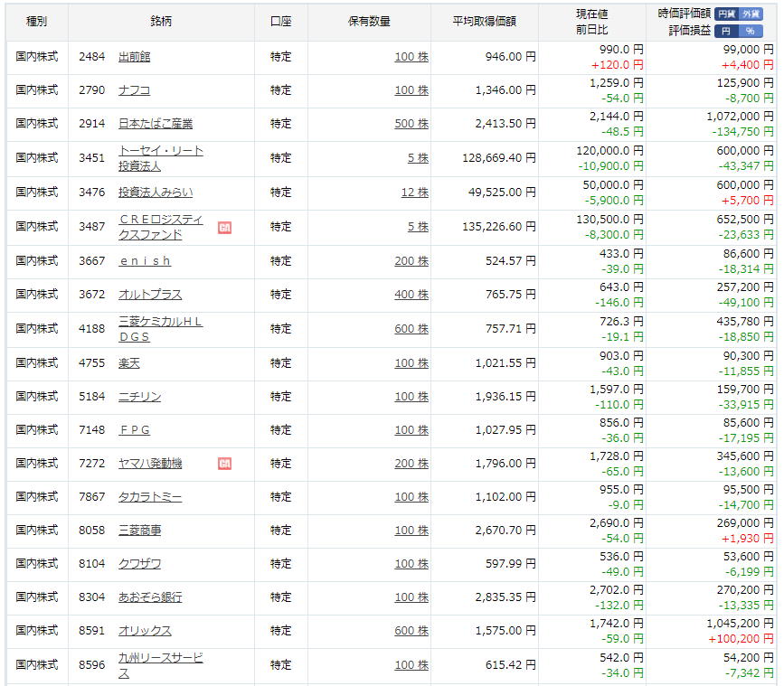
Task: Click the red icon beside CREロジスティクスファンド
Action: pos(224,228)
